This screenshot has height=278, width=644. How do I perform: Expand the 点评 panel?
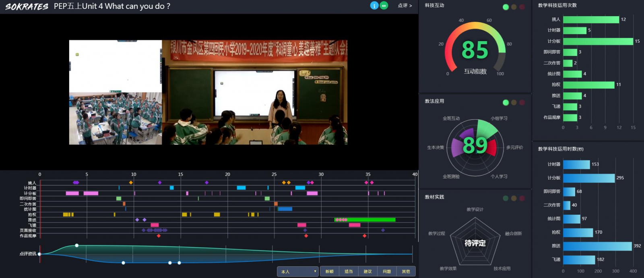(x=405, y=6)
